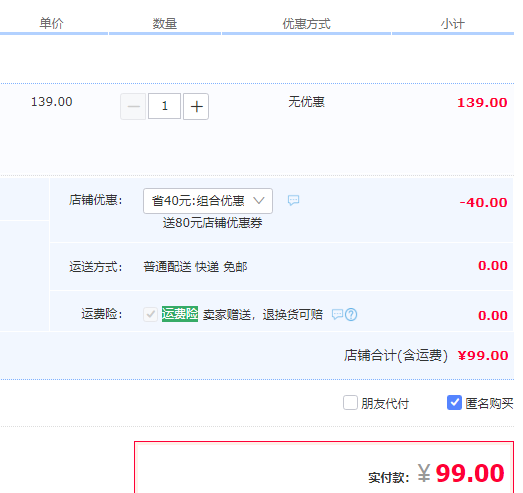
Task: Enable the 朋友代付 checkbox
Action: [x=350, y=403]
